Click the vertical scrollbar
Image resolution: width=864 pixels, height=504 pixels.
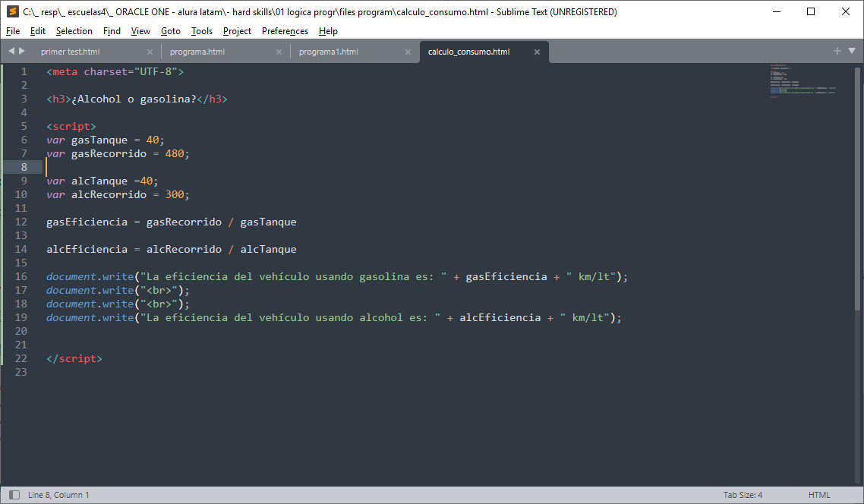(857, 187)
